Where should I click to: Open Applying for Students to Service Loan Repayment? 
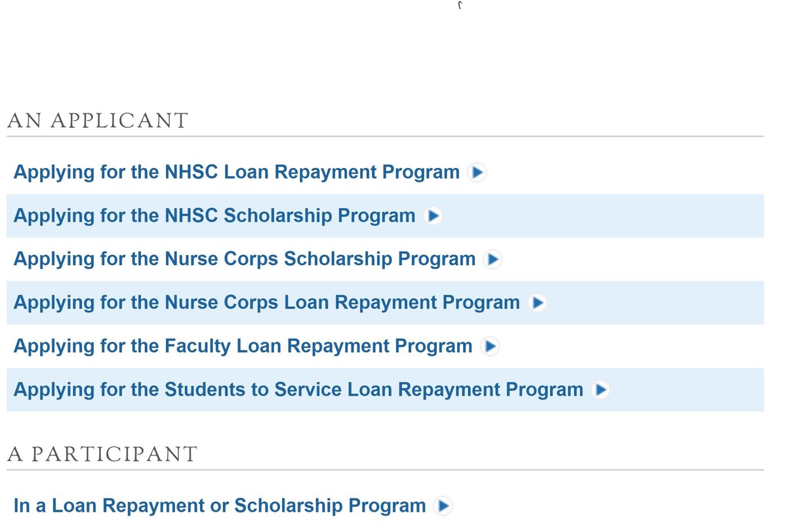point(298,390)
